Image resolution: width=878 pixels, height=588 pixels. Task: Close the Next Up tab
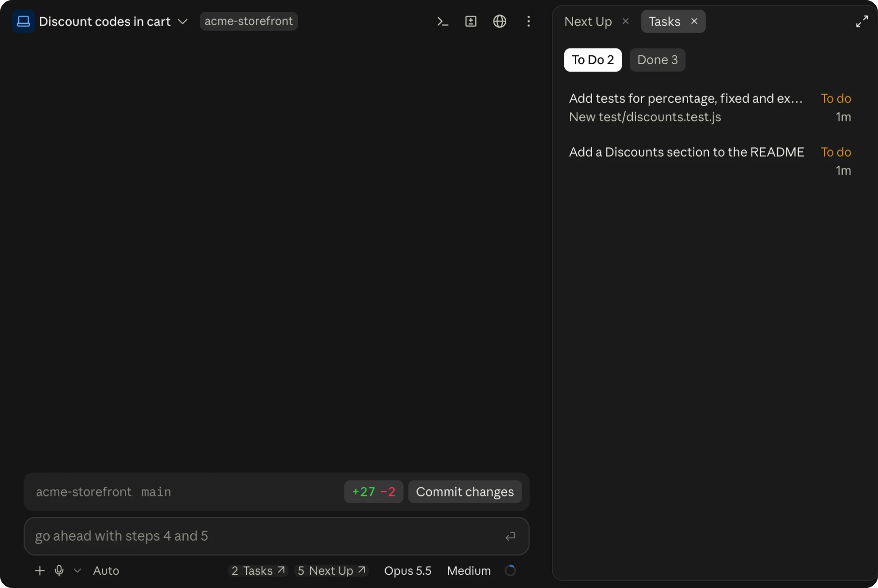(x=625, y=21)
